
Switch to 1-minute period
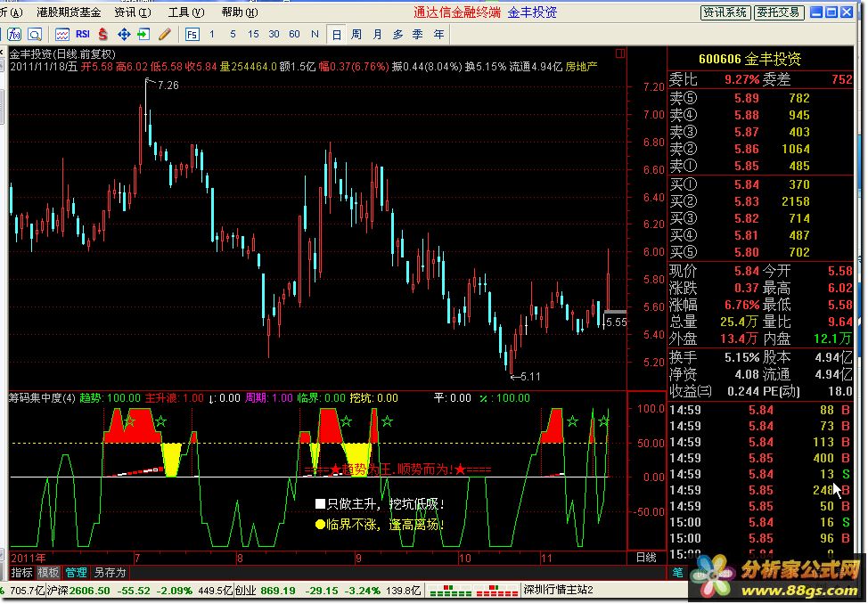[x=212, y=35]
